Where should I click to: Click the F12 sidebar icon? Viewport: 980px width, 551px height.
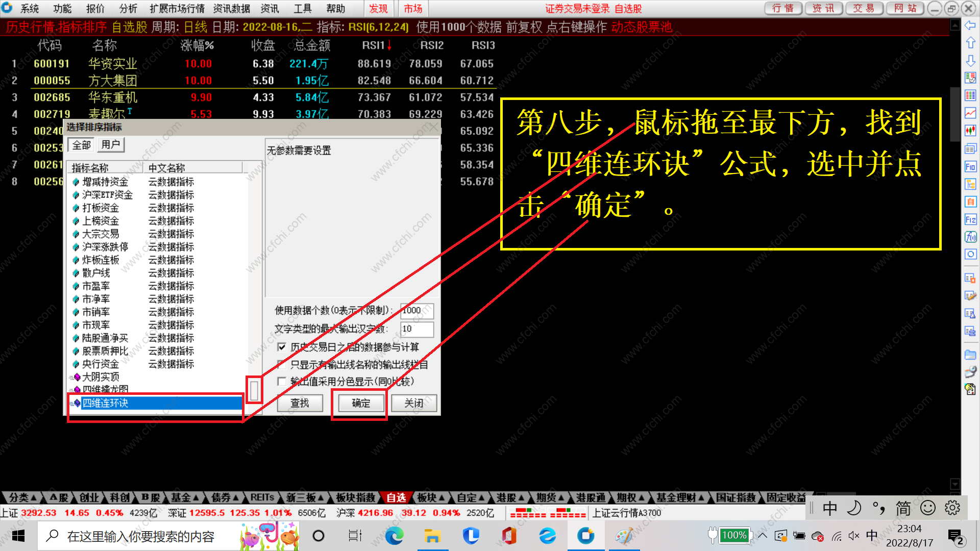(x=970, y=219)
